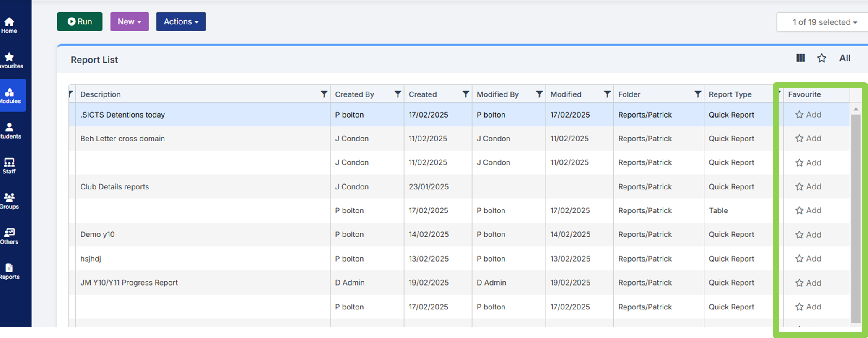Open Favourites in the sidebar
Image resolution: width=868 pixels, height=338 pixels.
[10, 60]
